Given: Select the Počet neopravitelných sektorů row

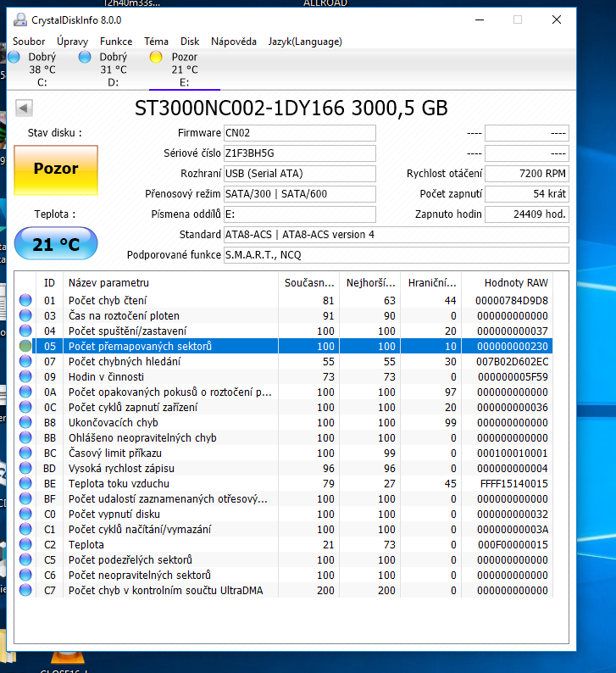Looking at the screenshot, I should 169,576.
